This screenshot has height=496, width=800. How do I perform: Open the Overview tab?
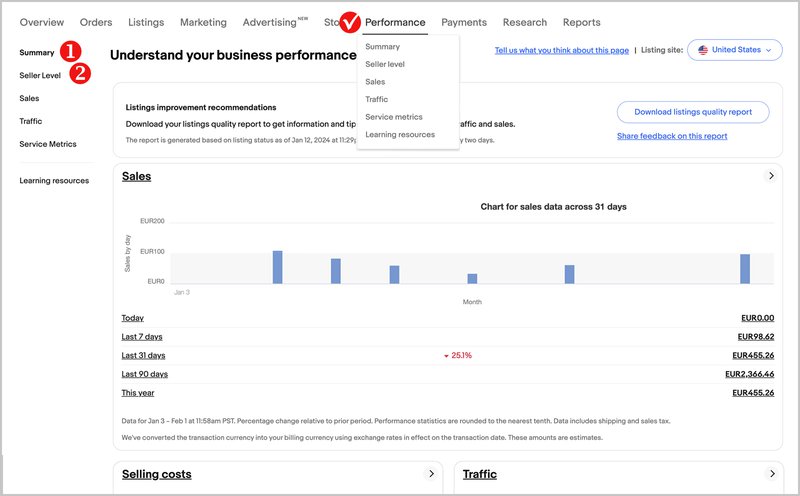point(42,22)
